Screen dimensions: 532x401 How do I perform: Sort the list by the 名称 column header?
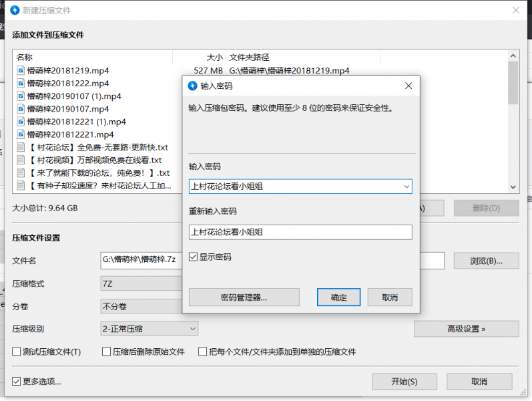pos(92,57)
